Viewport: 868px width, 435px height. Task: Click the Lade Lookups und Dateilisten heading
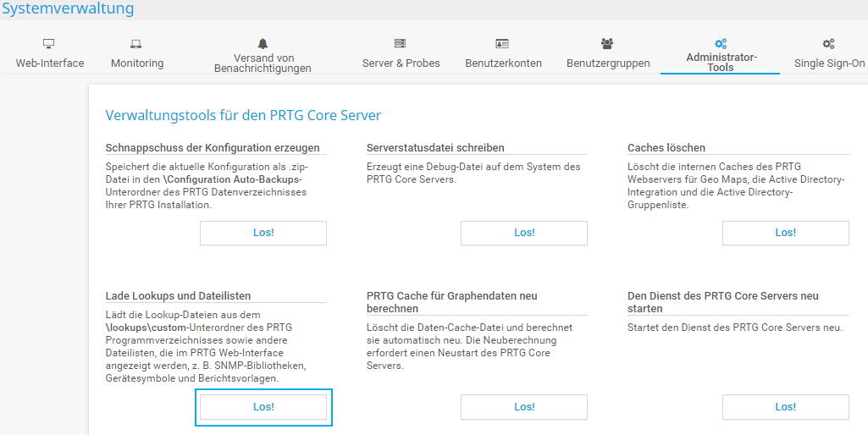coord(178,296)
